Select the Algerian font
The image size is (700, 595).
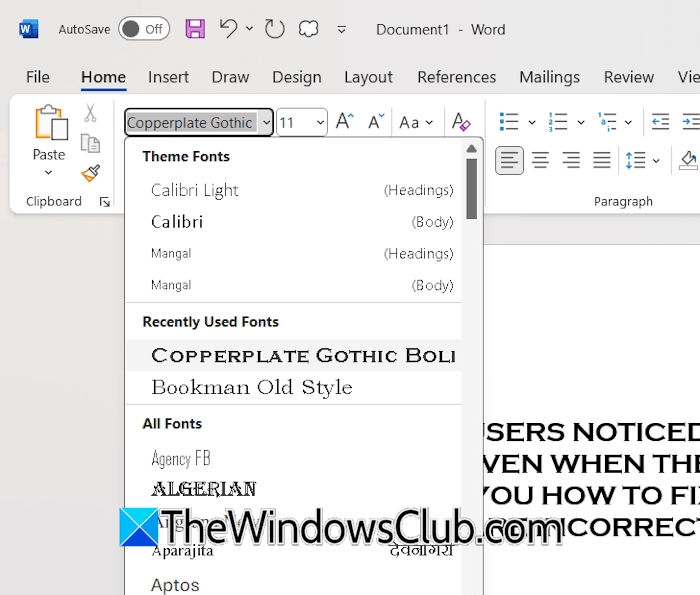point(294,490)
